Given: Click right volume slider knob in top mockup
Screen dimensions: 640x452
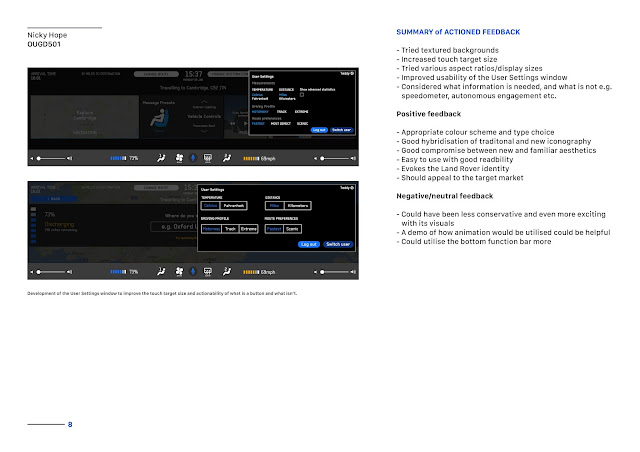Looking at the screenshot, I should click(x=322, y=158).
